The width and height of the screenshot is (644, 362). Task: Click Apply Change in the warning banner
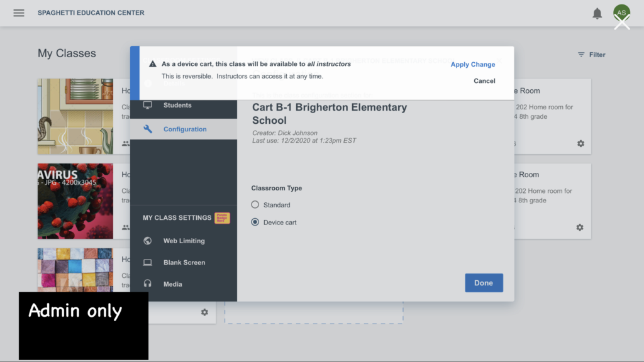pos(473,65)
